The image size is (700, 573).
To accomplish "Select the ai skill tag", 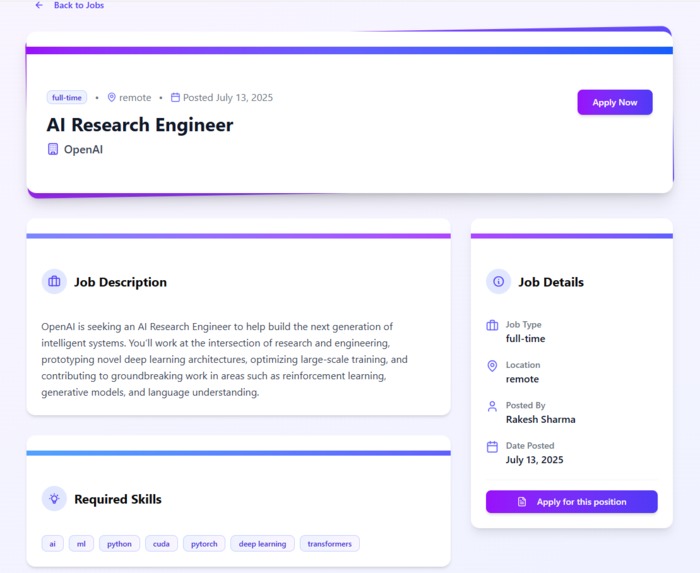I will tap(52, 544).
